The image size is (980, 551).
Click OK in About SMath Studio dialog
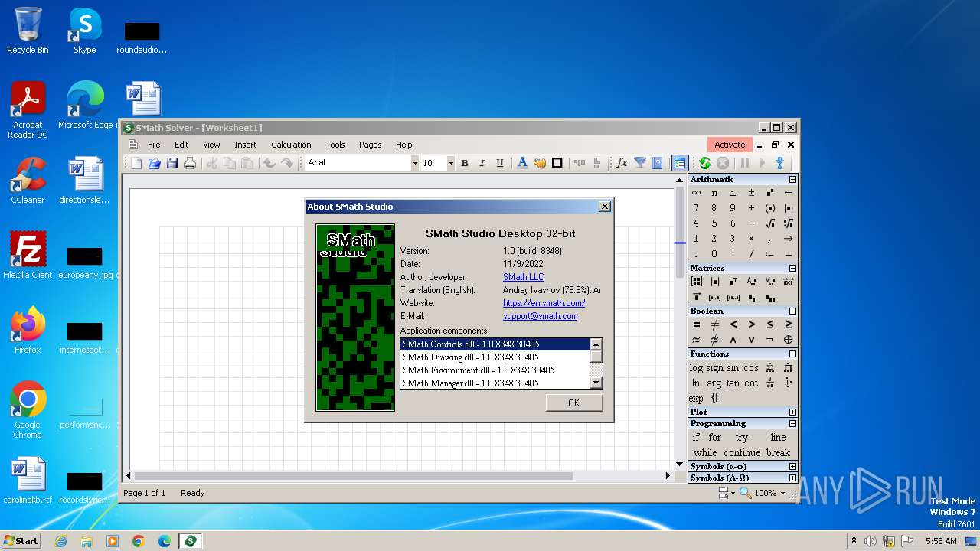(574, 403)
